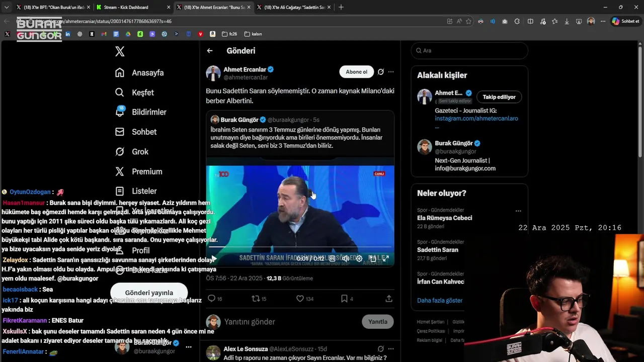Click Grok icon beside Abone ol
The height and width of the screenshot is (362, 644).
[x=381, y=72]
